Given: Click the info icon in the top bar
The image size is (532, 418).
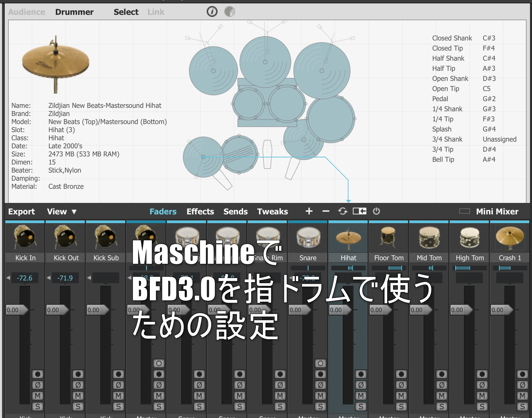Looking at the screenshot, I should 212,12.
